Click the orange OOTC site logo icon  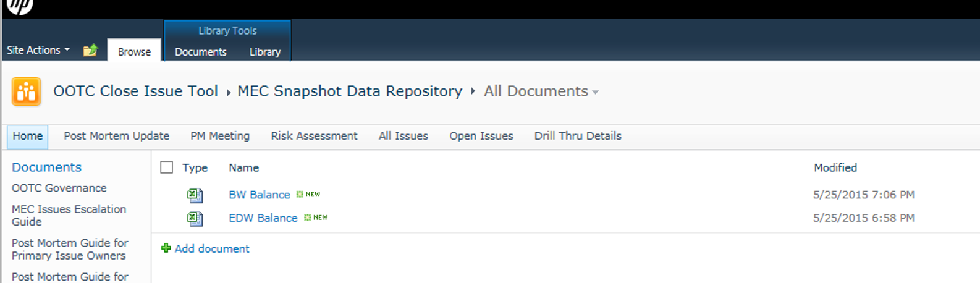26,91
